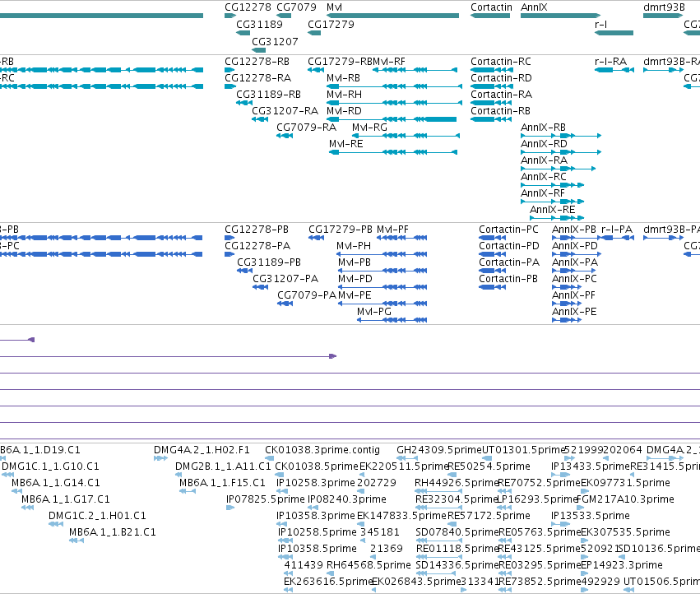Select protein Cortactin-PB
Screen dimensions: 700x594
pyautogui.click(x=508, y=279)
